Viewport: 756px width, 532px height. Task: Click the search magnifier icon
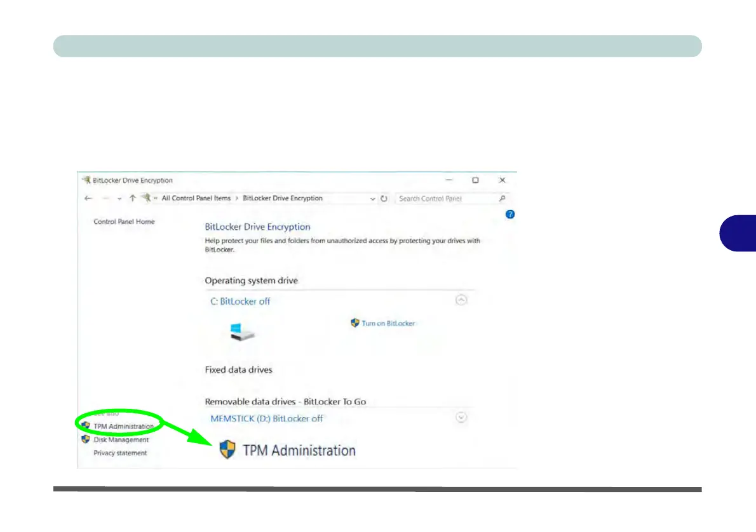coord(502,199)
